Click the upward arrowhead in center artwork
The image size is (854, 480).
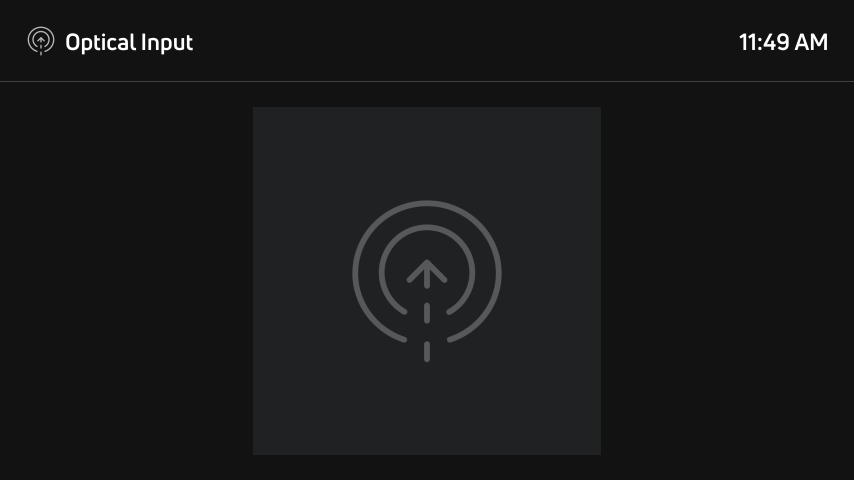427,271
